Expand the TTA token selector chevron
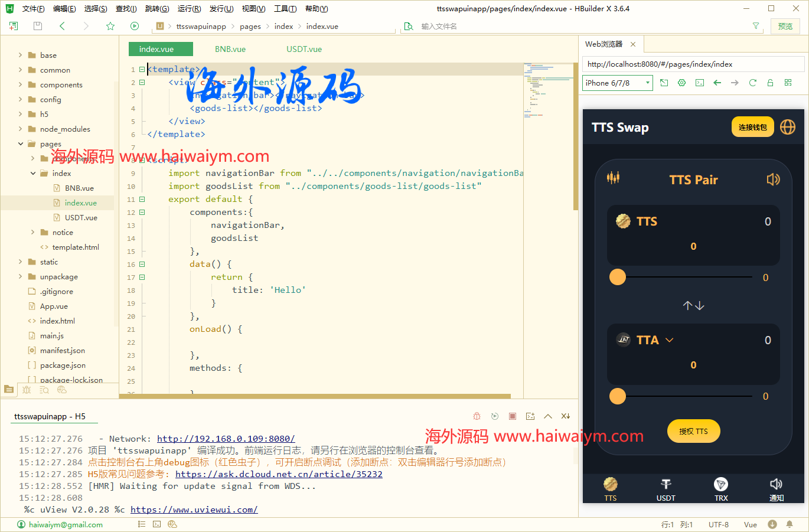The width and height of the screenshot is (809, 532). [670, 340]
